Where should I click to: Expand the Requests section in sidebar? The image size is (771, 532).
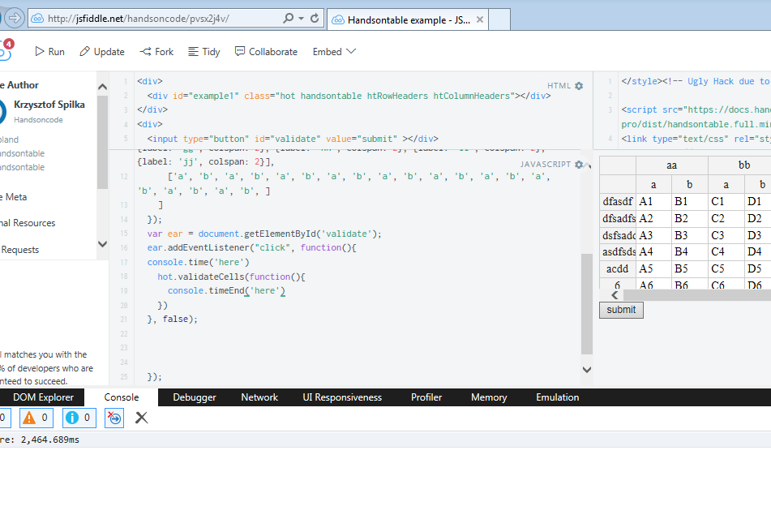[19, 250]
